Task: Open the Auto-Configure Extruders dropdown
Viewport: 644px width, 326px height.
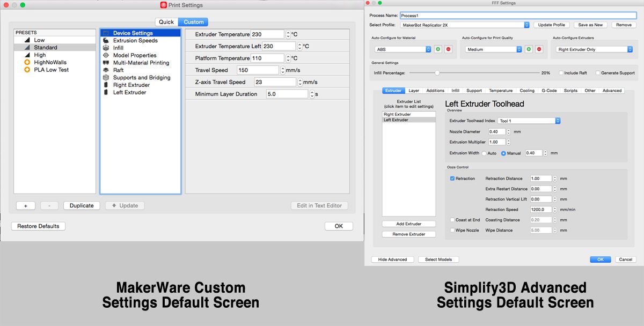Action: (595, 49)
